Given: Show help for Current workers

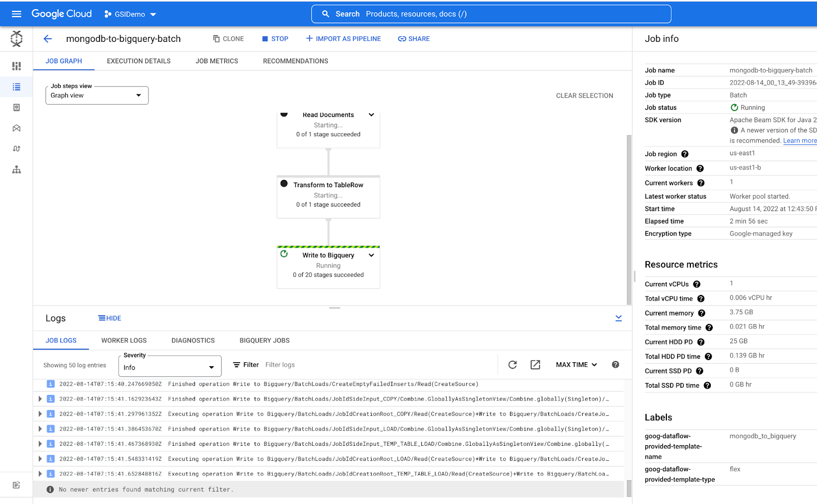Looking at the screenshot, I should click(701, 183).
